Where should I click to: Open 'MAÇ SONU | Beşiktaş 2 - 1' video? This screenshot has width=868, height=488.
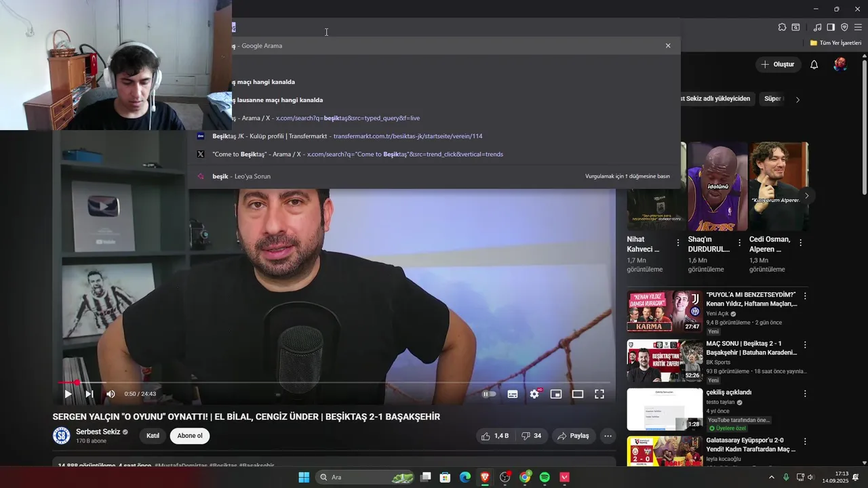751,348
